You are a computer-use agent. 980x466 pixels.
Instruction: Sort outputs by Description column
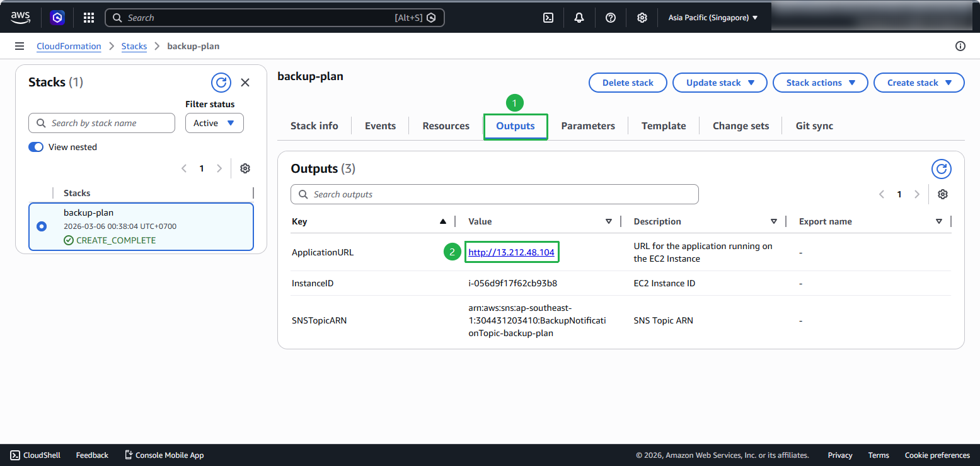[x=773, y=221]
